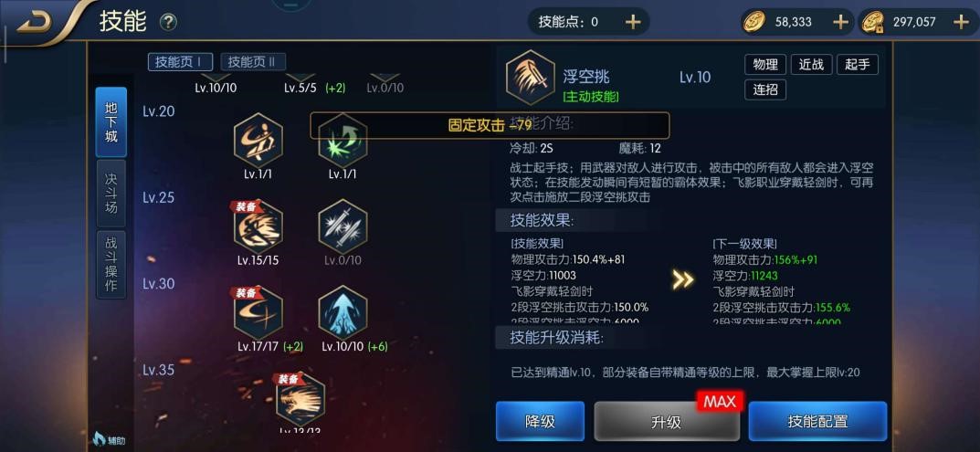Select the crossed swords Lv.0/10 skill

point(342,226)
